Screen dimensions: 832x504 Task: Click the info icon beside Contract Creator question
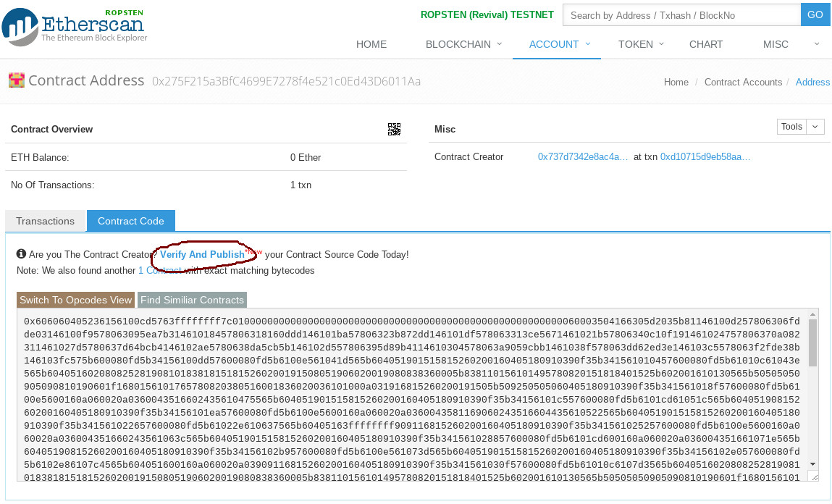[x=21, y=254]
